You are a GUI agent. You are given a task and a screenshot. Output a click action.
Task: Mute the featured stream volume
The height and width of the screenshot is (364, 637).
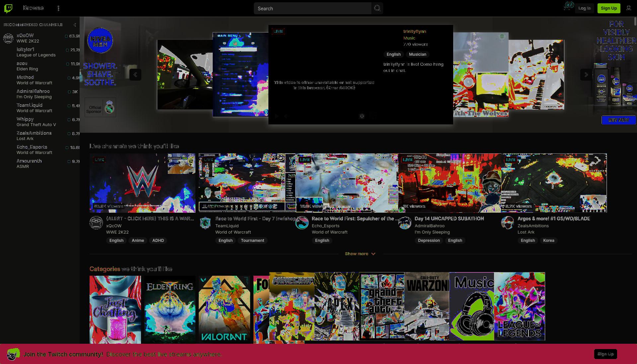point(285,116)
